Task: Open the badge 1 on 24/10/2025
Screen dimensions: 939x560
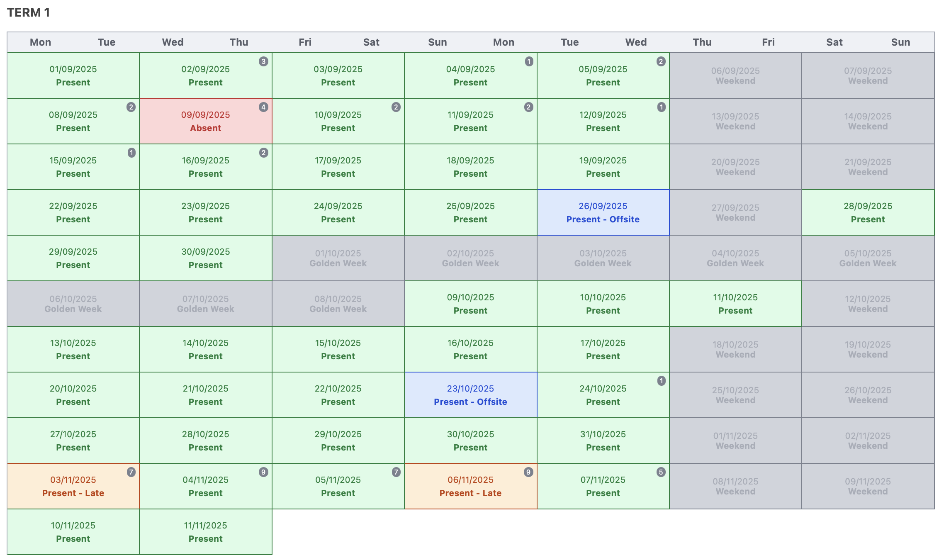Action: [x=662, y=381]
